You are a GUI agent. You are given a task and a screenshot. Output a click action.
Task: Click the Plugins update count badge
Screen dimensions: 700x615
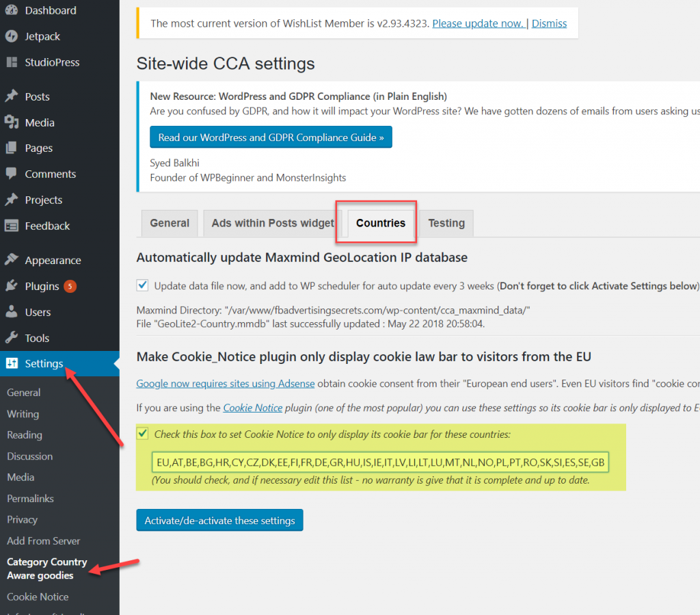click(70, 286)
